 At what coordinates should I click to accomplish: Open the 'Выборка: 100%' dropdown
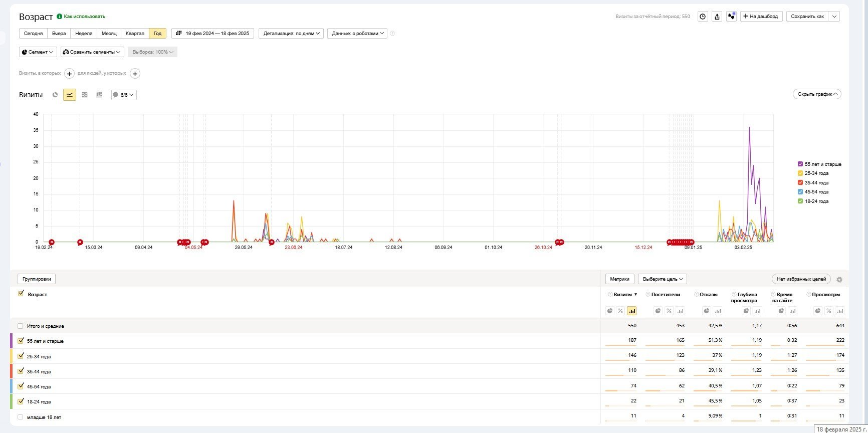(x=153, y=52)
